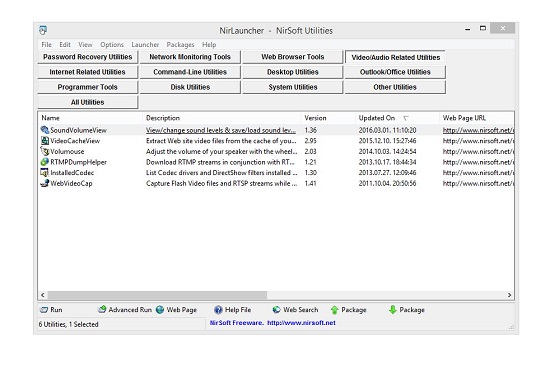The width and height of the screenshot is (550, 372).
Task: Open the File menu
Action: tap(46, 45)
